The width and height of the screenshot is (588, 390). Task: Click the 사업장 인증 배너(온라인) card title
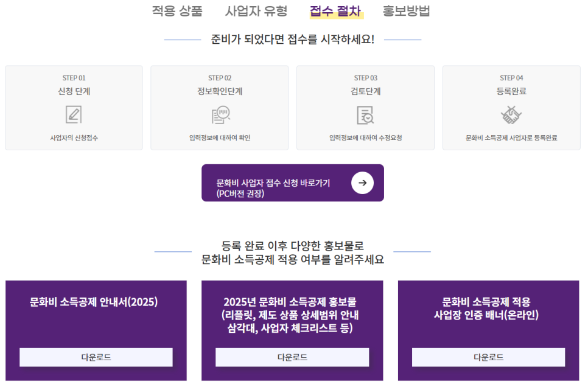(x=486, y=308)
